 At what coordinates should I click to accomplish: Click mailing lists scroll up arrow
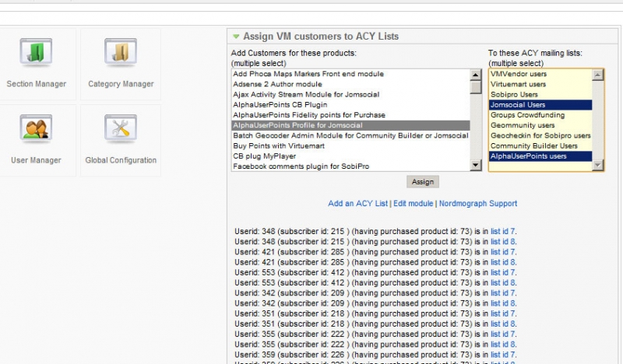597,75
